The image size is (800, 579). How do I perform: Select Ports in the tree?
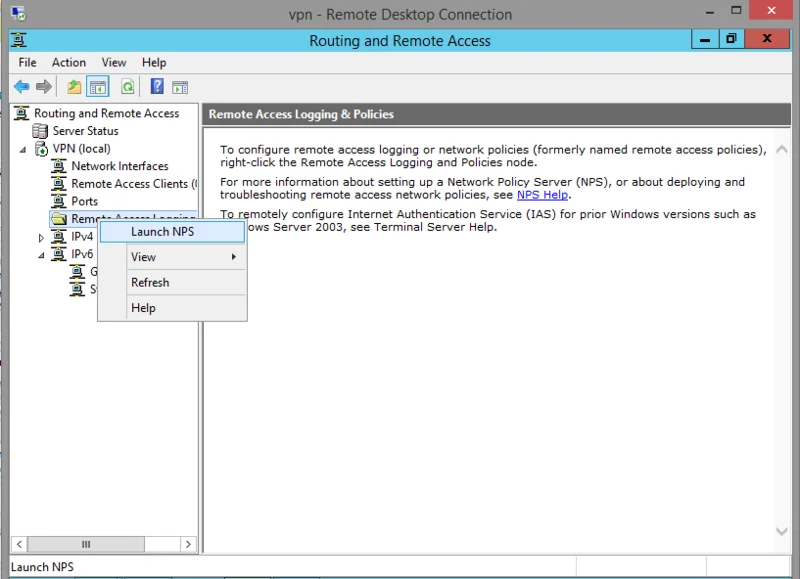click(85, 201)
